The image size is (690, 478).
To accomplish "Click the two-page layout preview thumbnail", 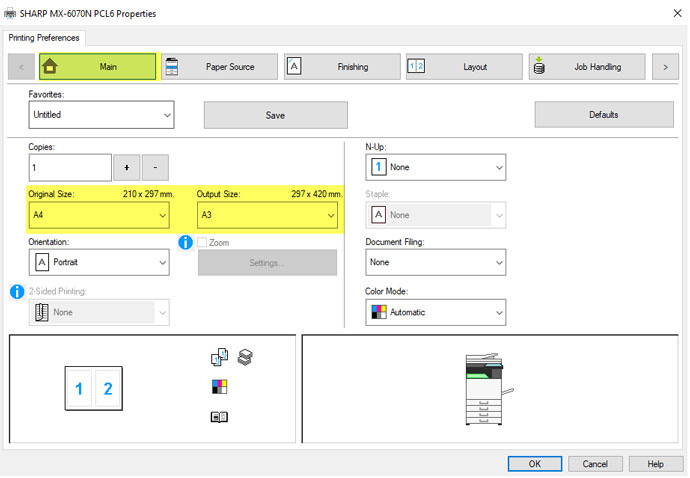I will pyautogui.click(x=94, y=390).
